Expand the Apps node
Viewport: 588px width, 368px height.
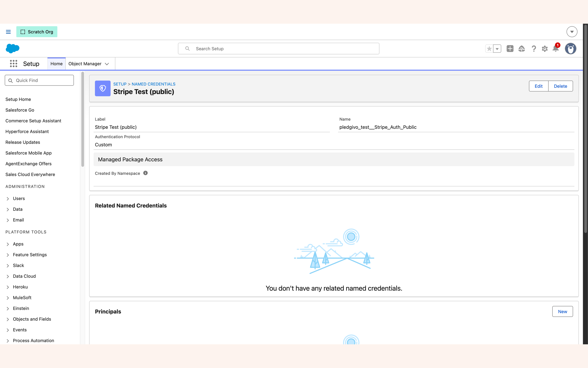8,244
